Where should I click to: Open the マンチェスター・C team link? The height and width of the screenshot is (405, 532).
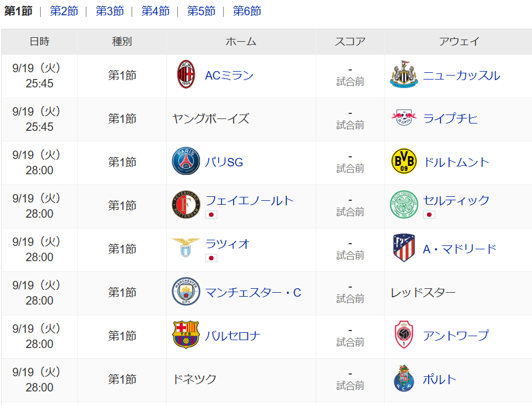point(253,293)
